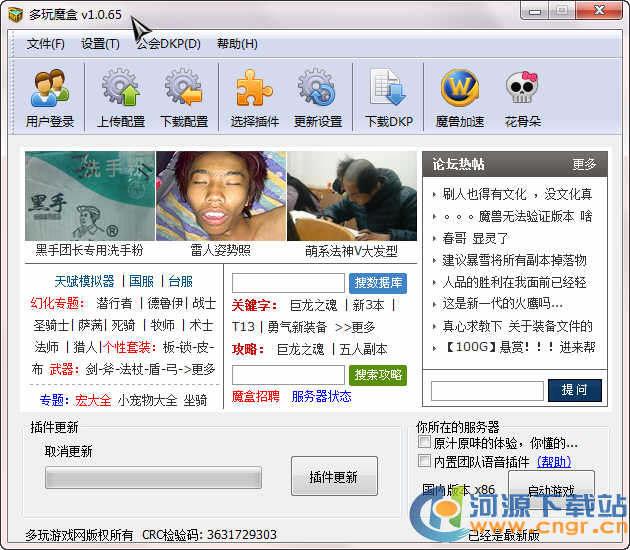Toggle the 原汁原味的体验 checkbox
The width and height of the screenshot is (630, 550).
point(424,442)
